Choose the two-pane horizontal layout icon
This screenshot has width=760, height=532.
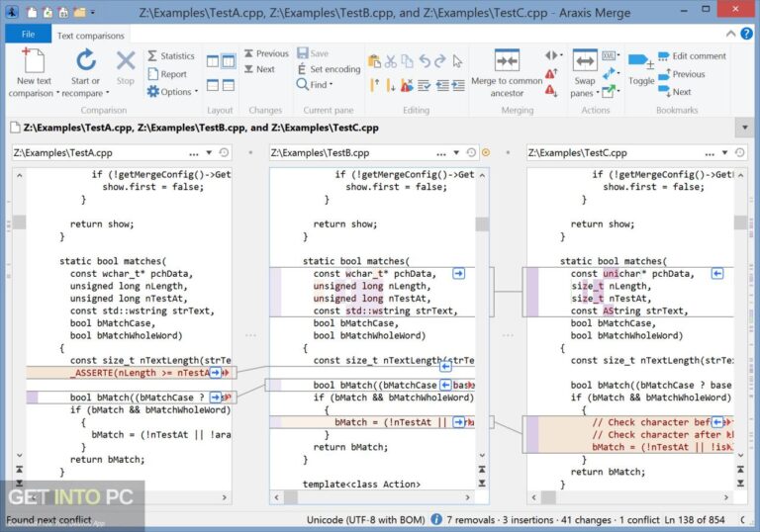tap(213, 85)
